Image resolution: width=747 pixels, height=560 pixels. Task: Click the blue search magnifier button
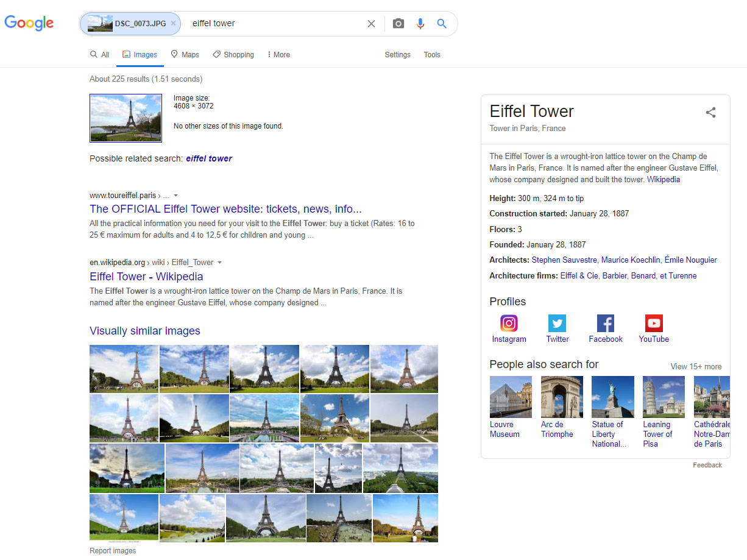[442, 24]
